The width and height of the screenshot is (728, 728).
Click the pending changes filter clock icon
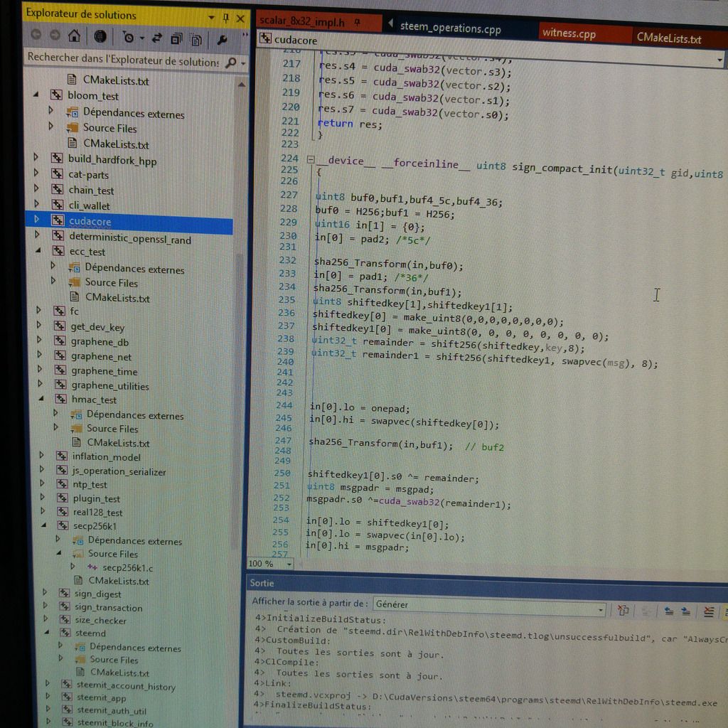coord(128,37)
